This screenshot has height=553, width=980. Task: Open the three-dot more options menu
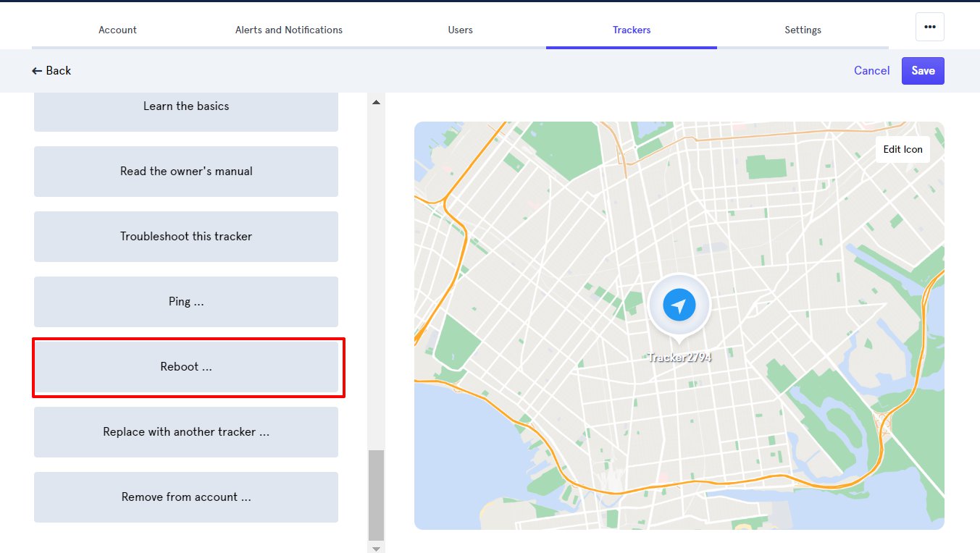(930, 27)
